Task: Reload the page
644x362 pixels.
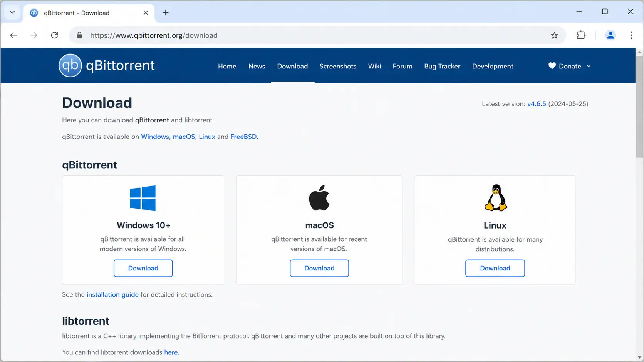Action: (x=55, y=35)
